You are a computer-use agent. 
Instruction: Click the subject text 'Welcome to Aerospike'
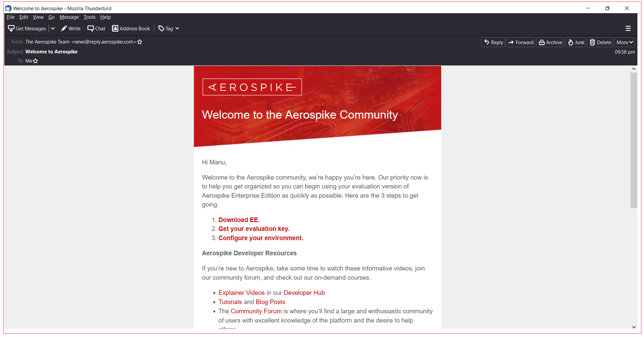[x=51, y=52]
